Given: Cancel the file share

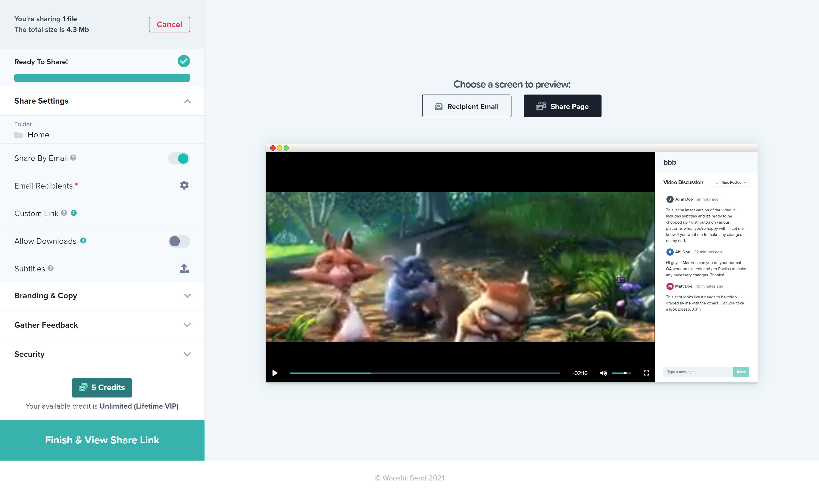Looking at the screenshot, I should [169, 24].
